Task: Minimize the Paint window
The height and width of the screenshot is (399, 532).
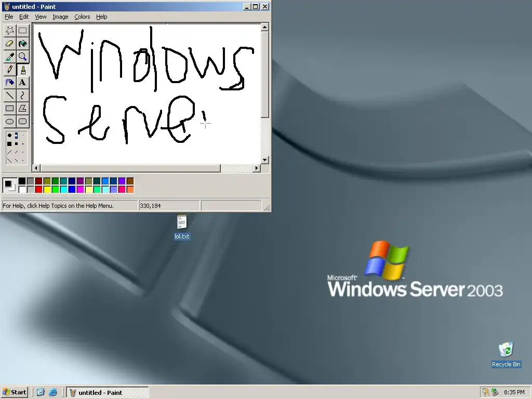Action: 247,6
